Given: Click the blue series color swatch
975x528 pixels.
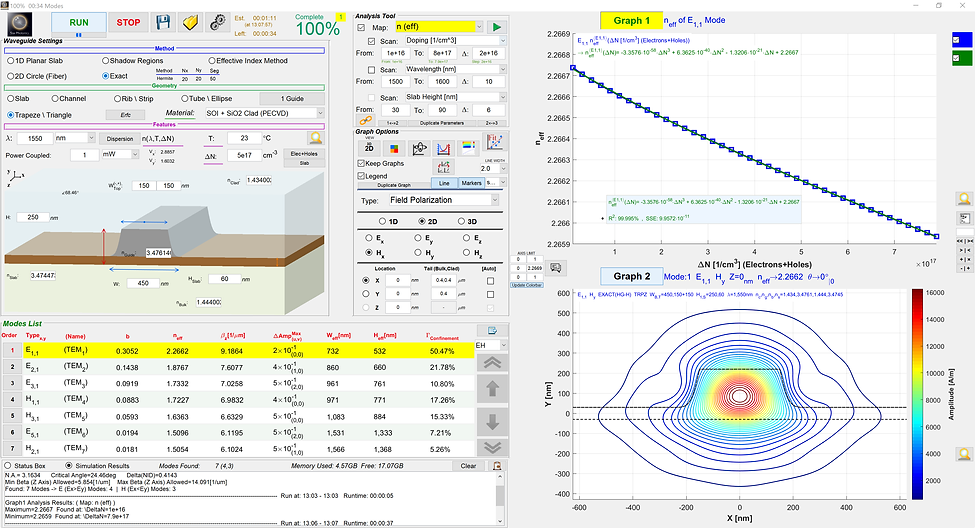Looking at the screenshot, I should click(x=961, y=40).
